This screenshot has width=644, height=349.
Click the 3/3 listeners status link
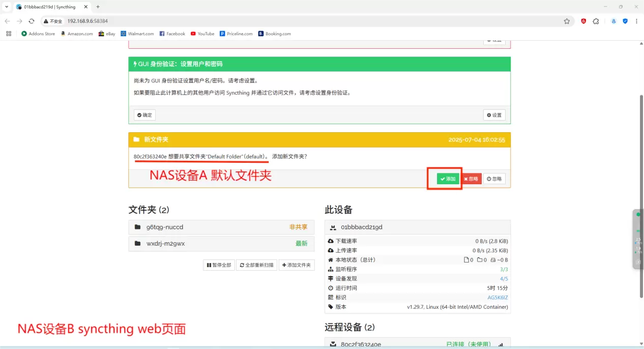pyautogui.click(x=504, y=269)
